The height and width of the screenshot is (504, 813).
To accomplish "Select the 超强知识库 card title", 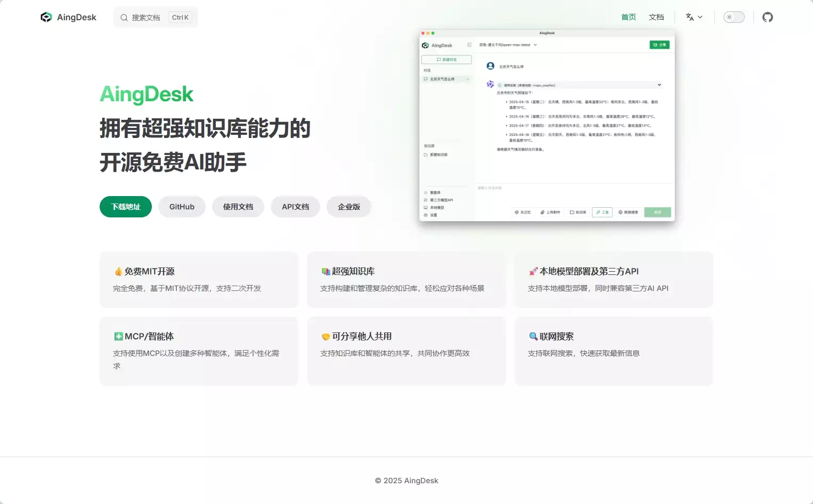I will click(353, 272).
